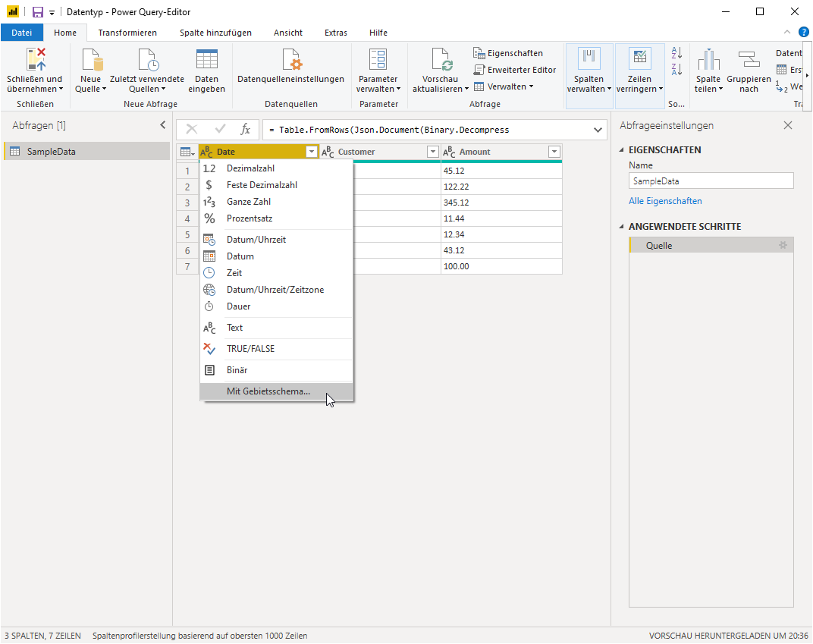Image resolution: width=813 pixels, height=644 pixels.
Task: Open the Amount column filter dropdown
Action: click(x=554, y=152)
